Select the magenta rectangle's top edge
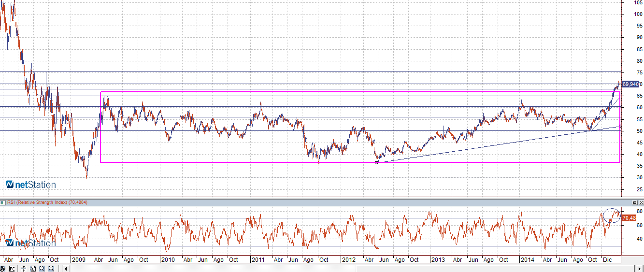 tap(338, 92)
